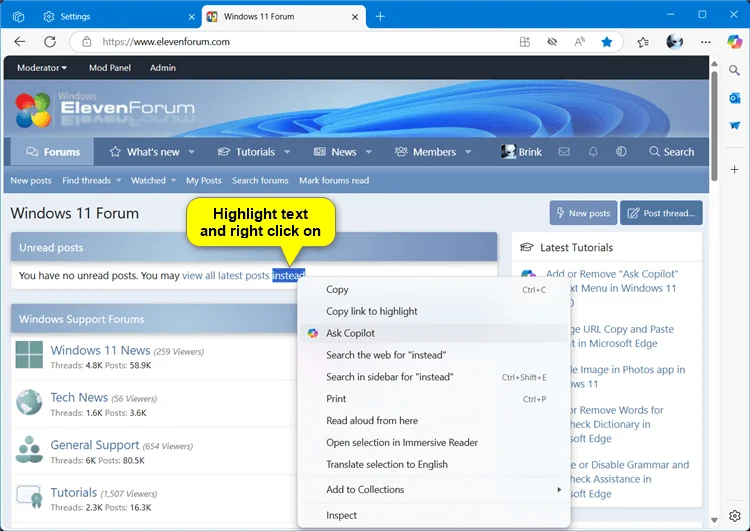
Task: Expand the Moderator dropdown
Action: 42,68
